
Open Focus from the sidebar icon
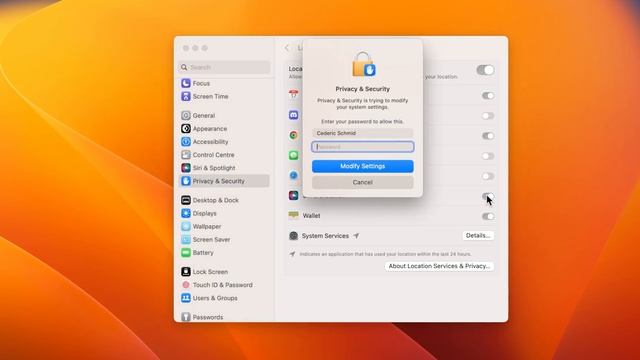(186, 83)
